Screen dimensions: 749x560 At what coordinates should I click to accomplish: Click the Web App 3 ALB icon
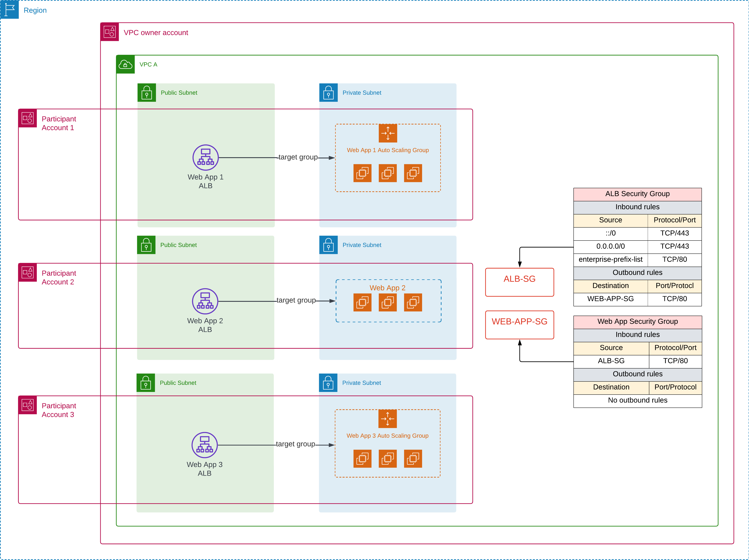[204, 445]
